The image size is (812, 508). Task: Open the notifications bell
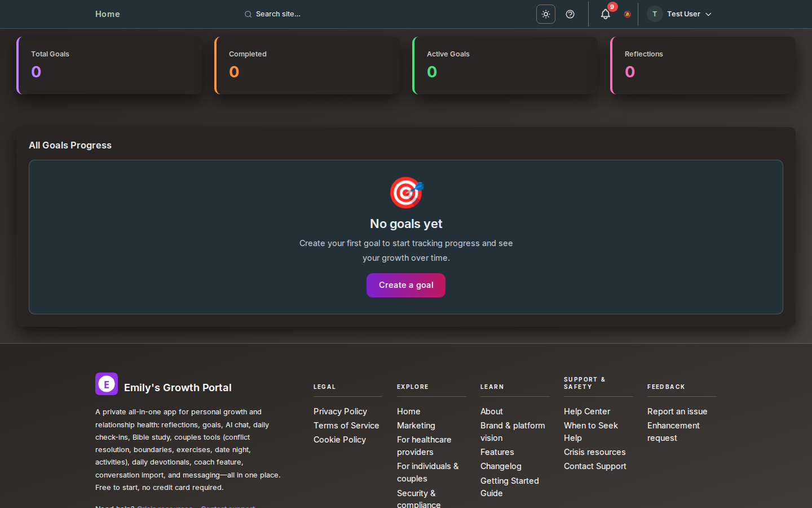pos(606,14)
